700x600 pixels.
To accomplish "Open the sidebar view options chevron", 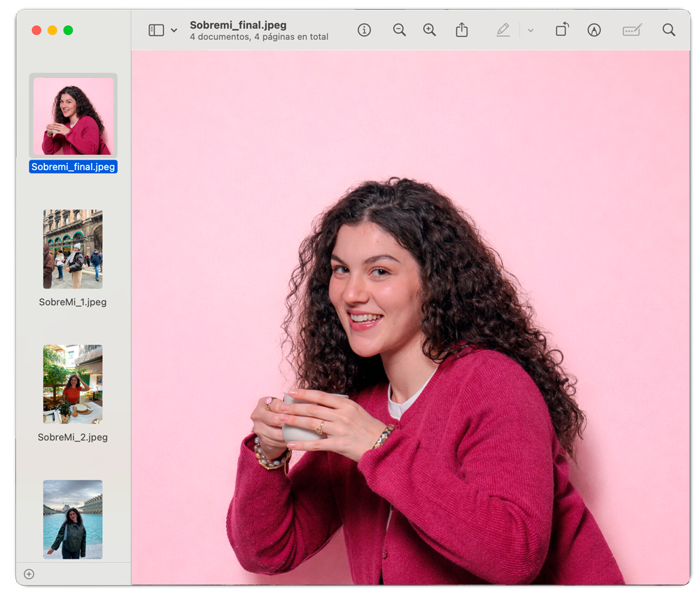I will click(174, 31).
